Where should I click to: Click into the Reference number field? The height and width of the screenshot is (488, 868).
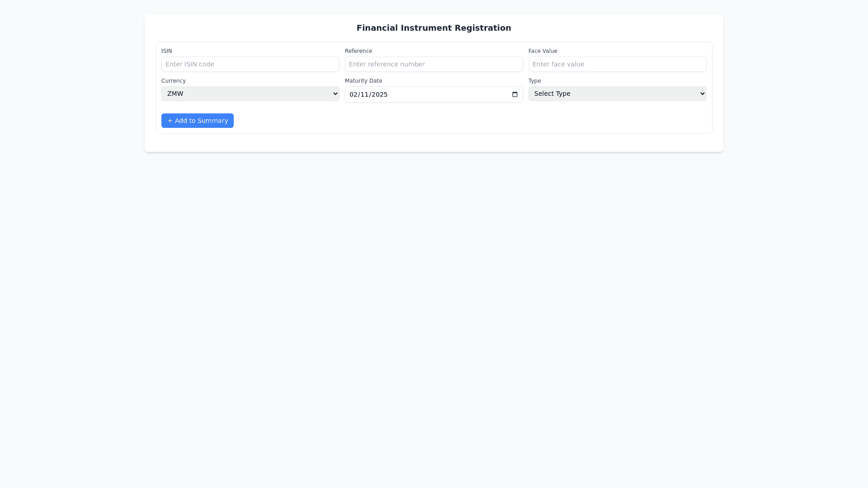pyautogui.click(x=434, y=64)
